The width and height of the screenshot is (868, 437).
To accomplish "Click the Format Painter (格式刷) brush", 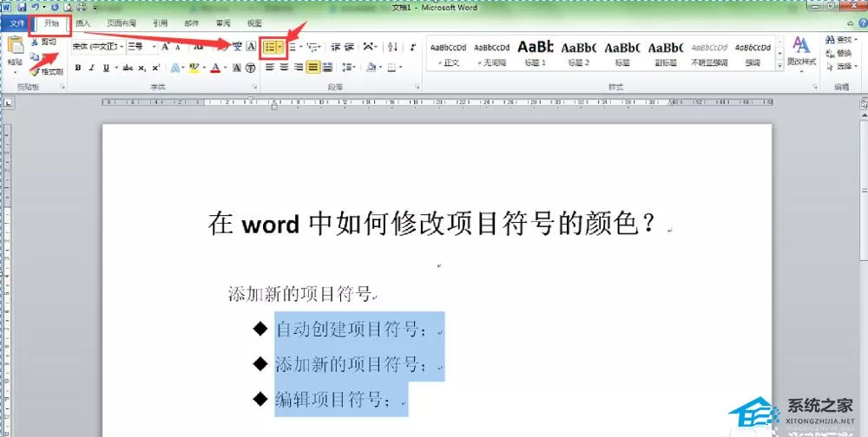I will pyautogui.click(x=48, y=71).
